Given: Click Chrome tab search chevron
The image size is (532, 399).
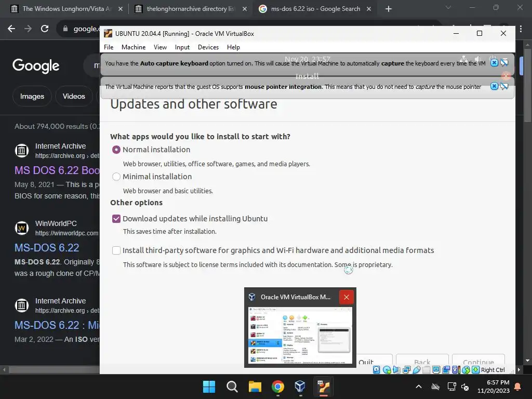Looking at the screenshot, I should [448, 7].
